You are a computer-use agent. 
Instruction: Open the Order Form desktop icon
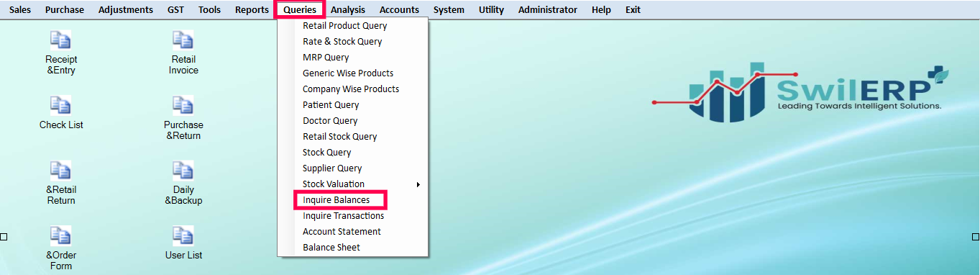click(x=60, y=248)
